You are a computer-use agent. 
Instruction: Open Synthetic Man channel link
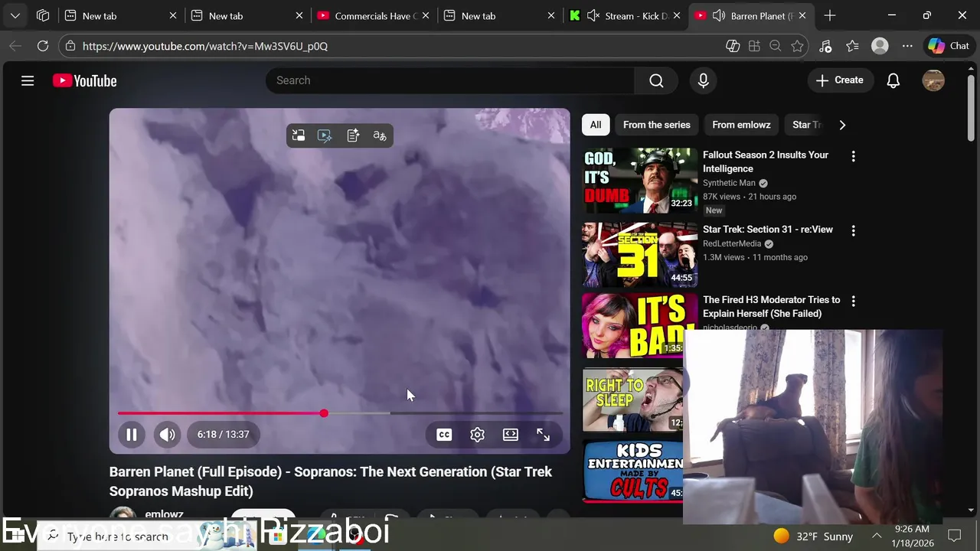[729, 183]
